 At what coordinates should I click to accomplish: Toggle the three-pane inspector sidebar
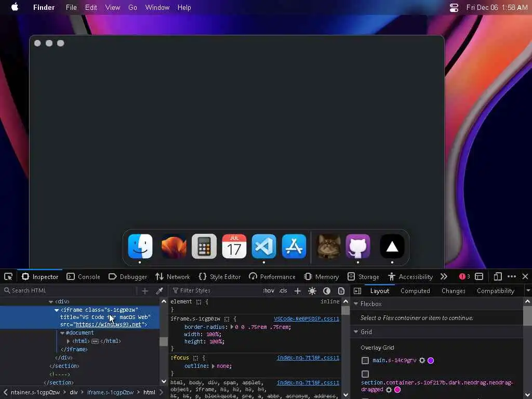357,291
